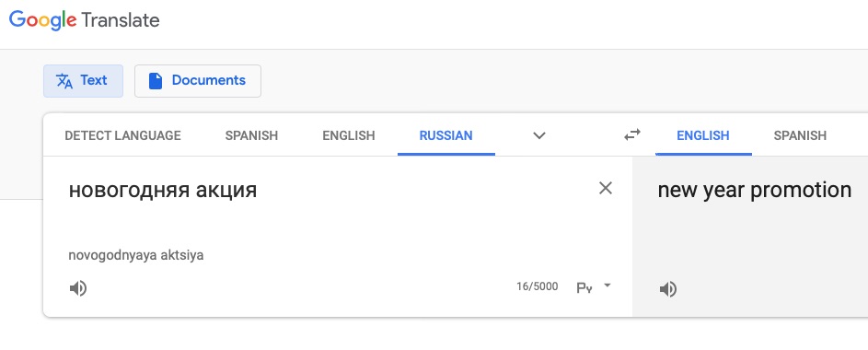Viewport: 868px width, 350px height.
Task: Select DETECT LANGUAGE as the source
Action: point(123,135)
